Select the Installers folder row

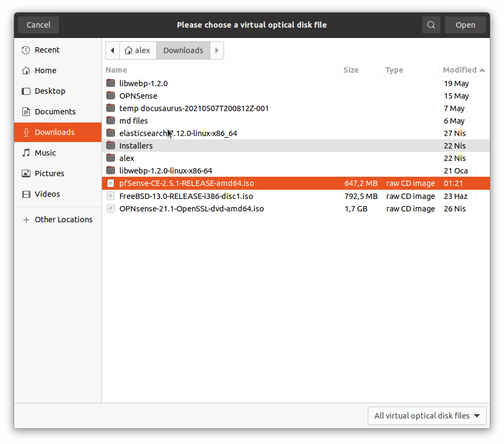tap(136, 146)
